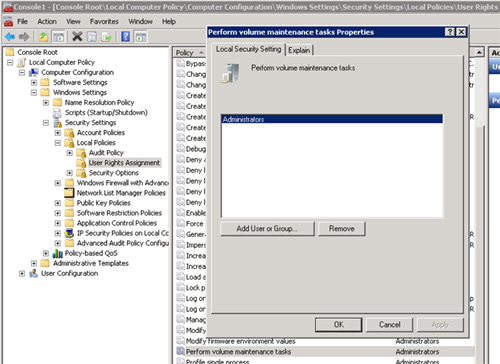Open the Help menu

(x=169, y=22)
